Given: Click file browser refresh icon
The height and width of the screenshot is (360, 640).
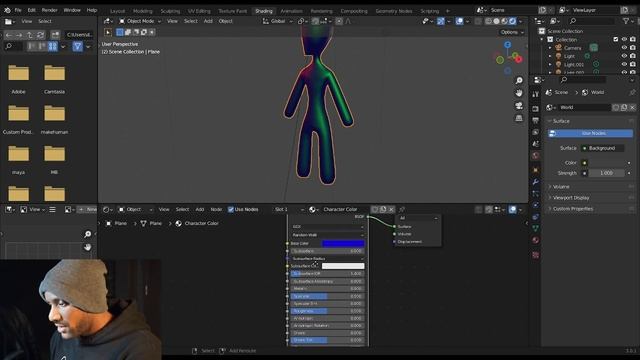Looking at the screenshot, I should click(x=40, y=35).
